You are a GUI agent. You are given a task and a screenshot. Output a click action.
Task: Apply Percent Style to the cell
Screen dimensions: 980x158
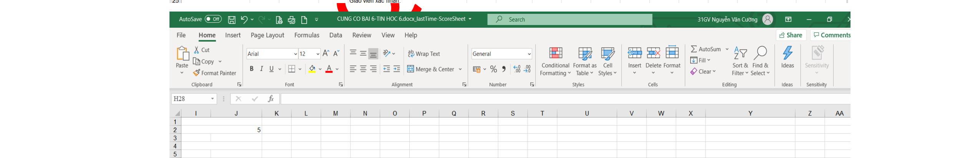493,69
